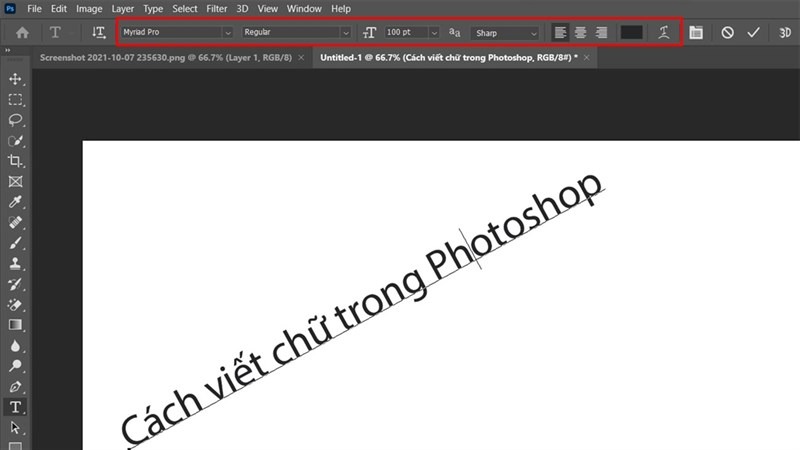This screenshot has width=800, height=450.
Task: Select the History Brush tool
Action: [15, 284]
